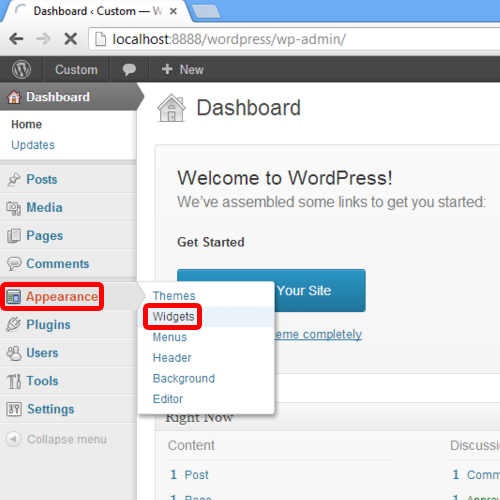Select Background from the Appearance submenu

click(184, 379)
